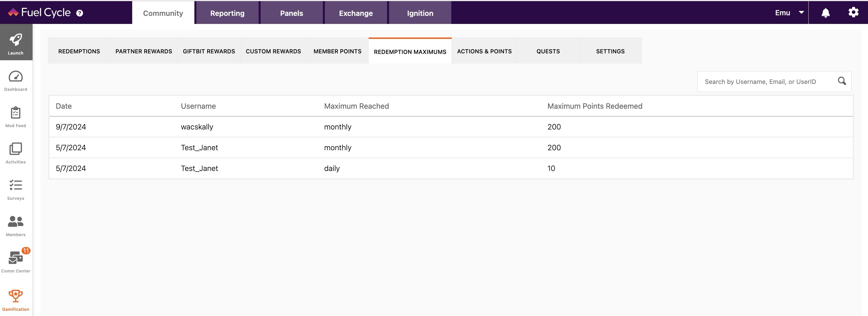Click the Fuel Cycle logo
Screen dimensions: 868x316
click(39, 12)
